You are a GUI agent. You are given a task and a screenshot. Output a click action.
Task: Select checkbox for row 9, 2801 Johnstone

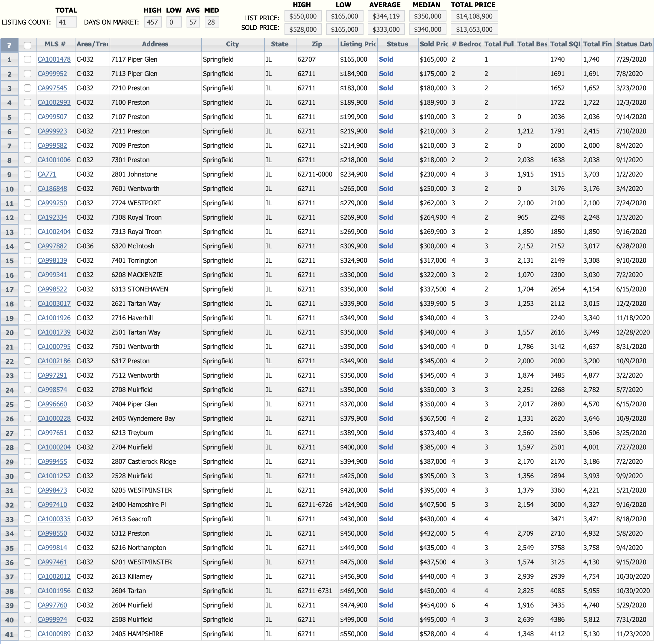[28, 174]
